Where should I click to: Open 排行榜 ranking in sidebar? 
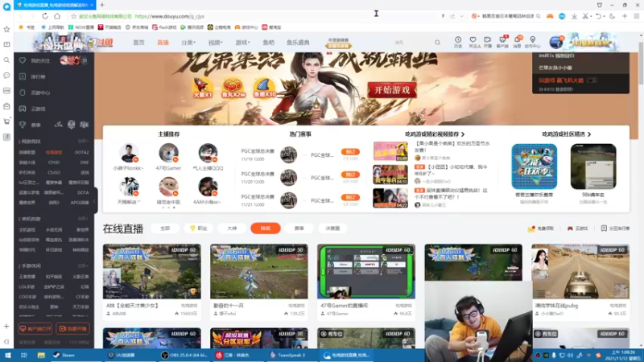point(33,76)
